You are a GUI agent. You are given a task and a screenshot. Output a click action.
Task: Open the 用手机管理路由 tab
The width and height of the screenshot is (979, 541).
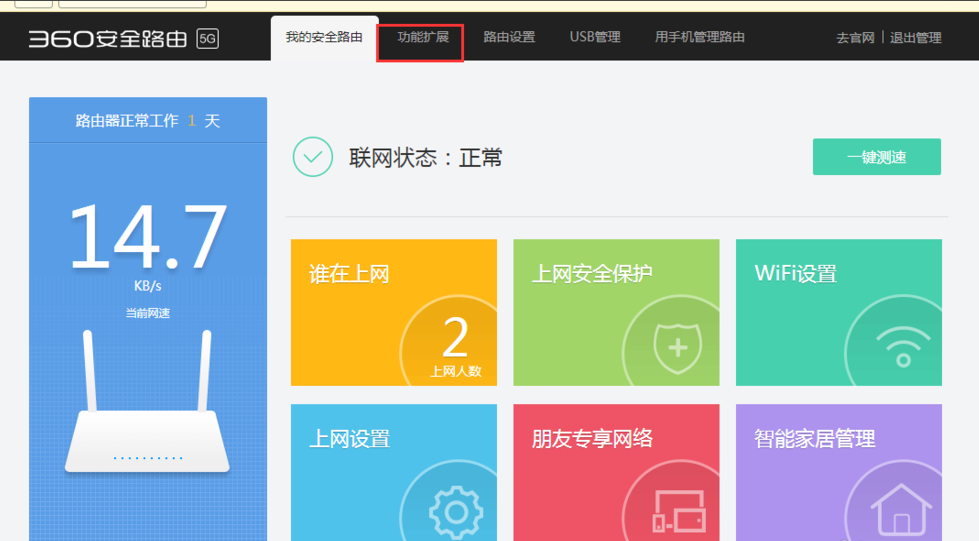coord(699,37)
